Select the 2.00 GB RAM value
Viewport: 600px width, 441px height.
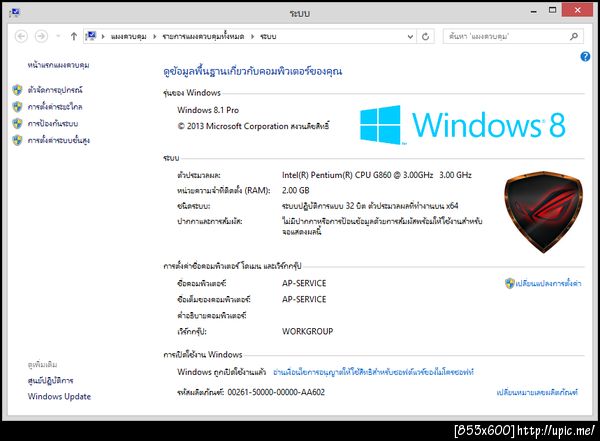pyautogui.click(x=295, y=190)
